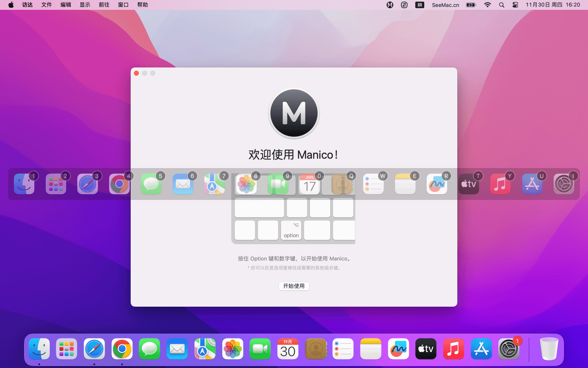
Task: Select Safari in the Manico switcher labeled 3
Action: point(87,184)
